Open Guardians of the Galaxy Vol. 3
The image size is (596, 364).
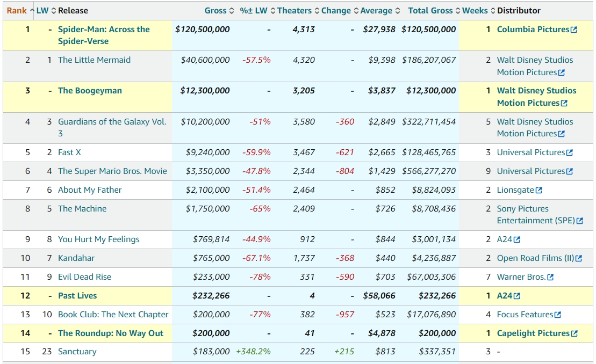point(112,128)
